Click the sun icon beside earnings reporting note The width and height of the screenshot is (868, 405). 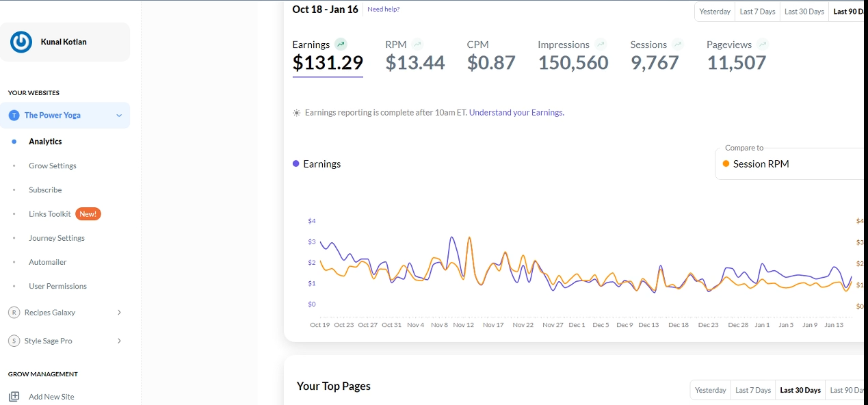click(x=296, y=113)
